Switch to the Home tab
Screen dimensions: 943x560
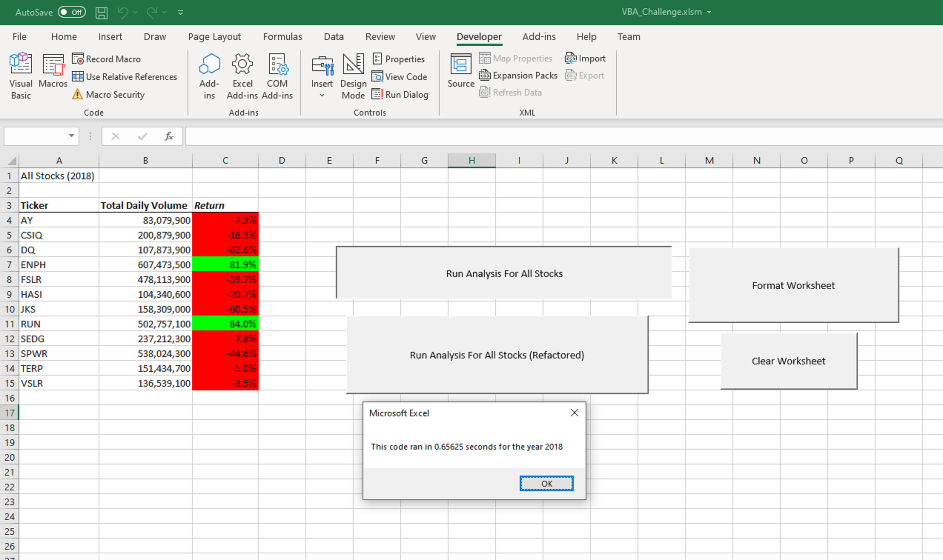pyautogui.click(x=64, y=37)
